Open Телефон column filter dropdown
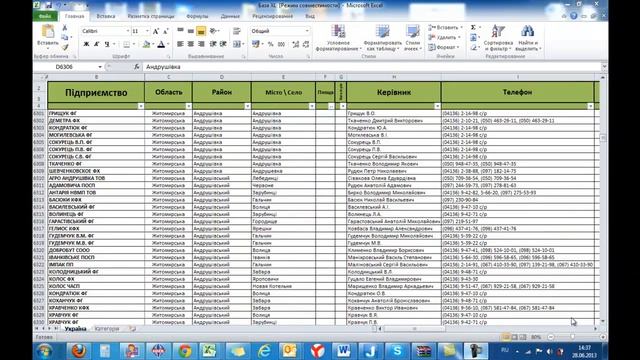 [590, 106]
